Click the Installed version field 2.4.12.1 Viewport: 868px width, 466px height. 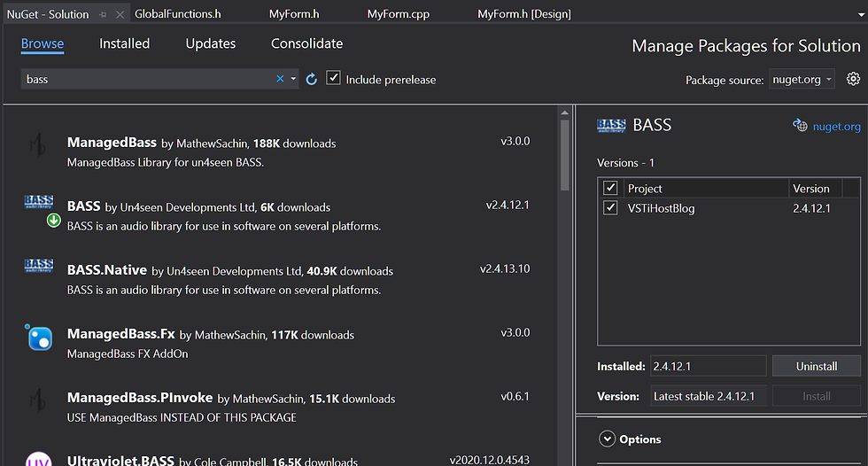(x=708, y=367)
